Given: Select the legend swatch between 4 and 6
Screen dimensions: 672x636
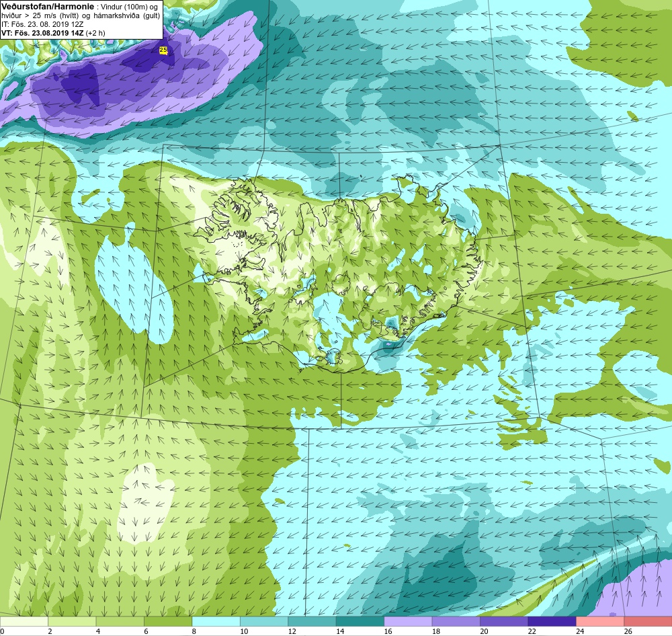Looking at the screenshot, I should click(120, 622).
